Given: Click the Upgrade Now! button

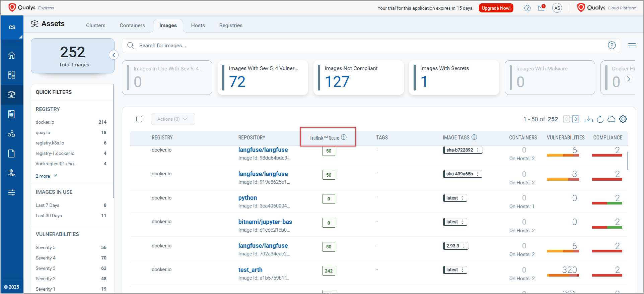Looking at the screenshot, I should 496,8.
